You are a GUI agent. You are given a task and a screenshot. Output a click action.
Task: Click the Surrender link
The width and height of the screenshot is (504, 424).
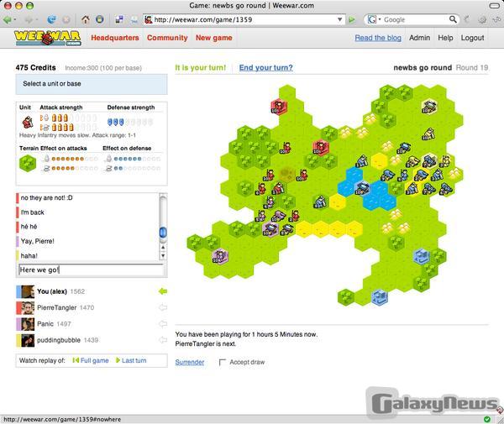tap(189, 362)
